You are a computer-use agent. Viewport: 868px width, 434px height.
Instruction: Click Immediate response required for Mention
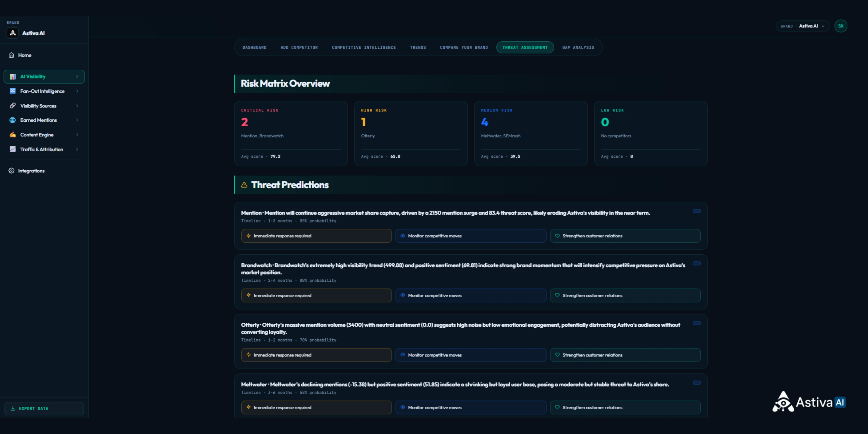(316, 236)
